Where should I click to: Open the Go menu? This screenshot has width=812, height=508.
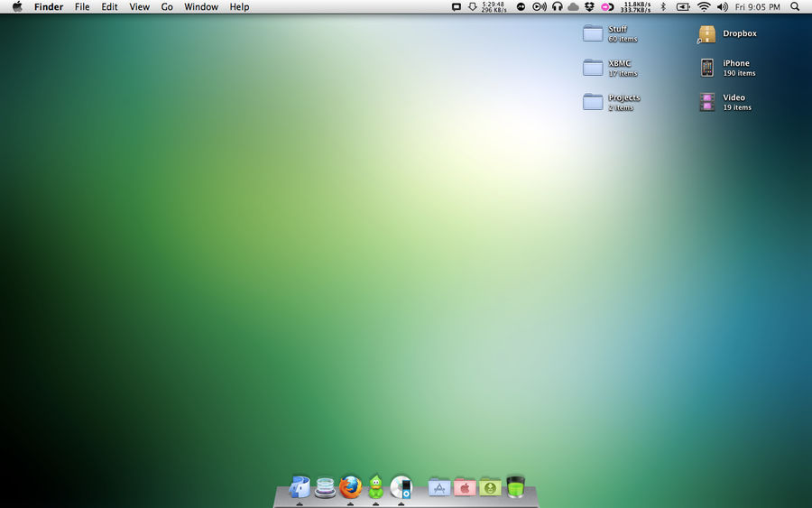click(167, 6)
